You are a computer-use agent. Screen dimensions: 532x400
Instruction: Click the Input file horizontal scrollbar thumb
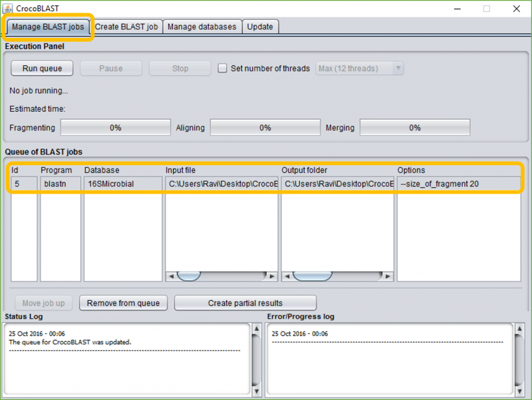point(189,276)
